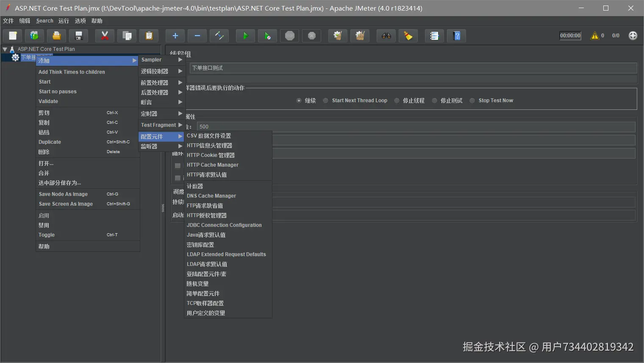644x363 pixels.
Task: Click Validate in context menu
Action: (88, 101)
